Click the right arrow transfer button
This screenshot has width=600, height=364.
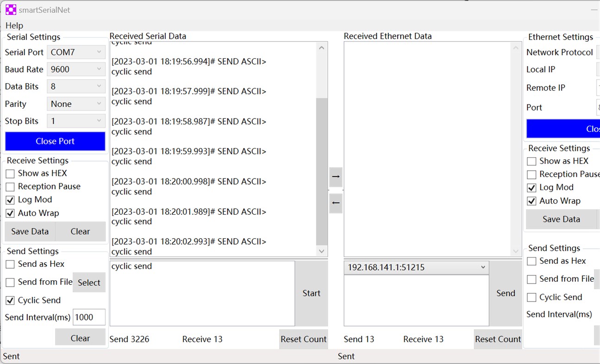(x=335, y=177)
